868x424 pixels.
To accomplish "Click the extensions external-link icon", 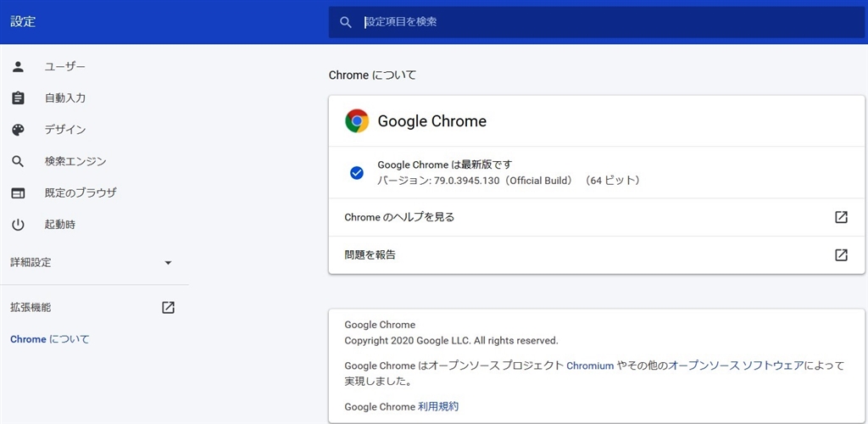I will pos(168,307).
